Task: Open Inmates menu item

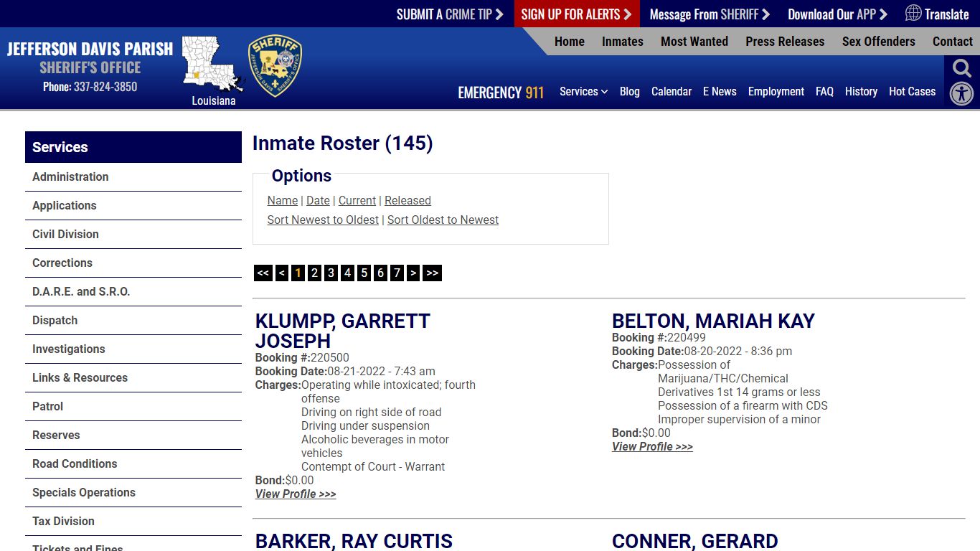Action: 623,42
